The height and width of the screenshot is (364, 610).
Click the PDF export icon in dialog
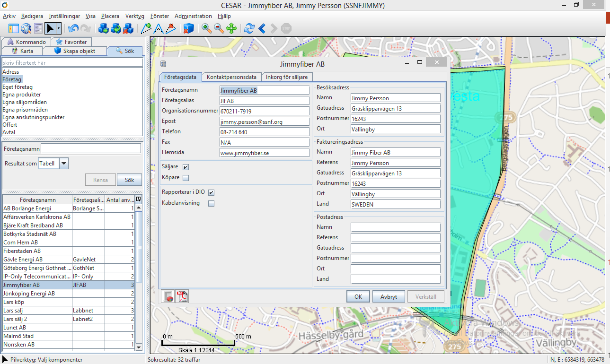[182, 296]
